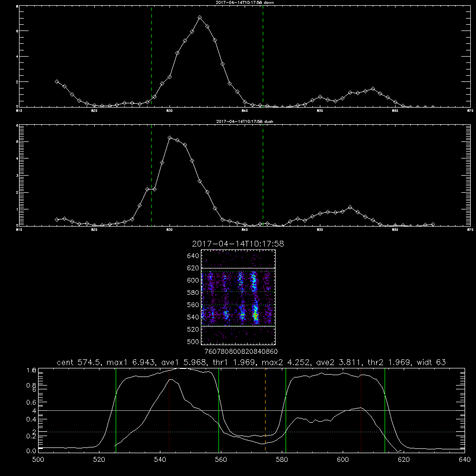The height and width of the screenshot is (476, 476).
Task: Click the 'ave1 5.968' value in stats line
Action: coord(184,362)
